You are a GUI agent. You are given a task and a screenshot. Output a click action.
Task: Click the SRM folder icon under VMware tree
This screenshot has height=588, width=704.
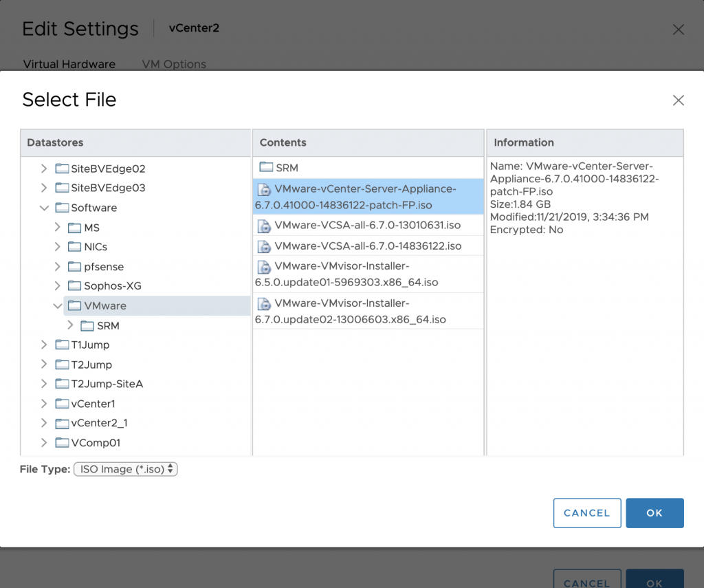[87, 326]
